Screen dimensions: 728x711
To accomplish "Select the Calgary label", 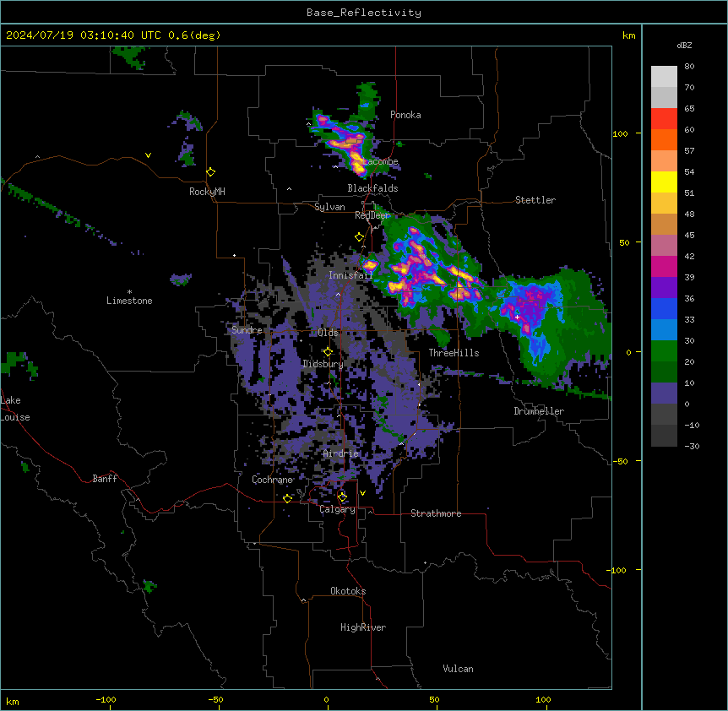I will [x=338, y=509].
